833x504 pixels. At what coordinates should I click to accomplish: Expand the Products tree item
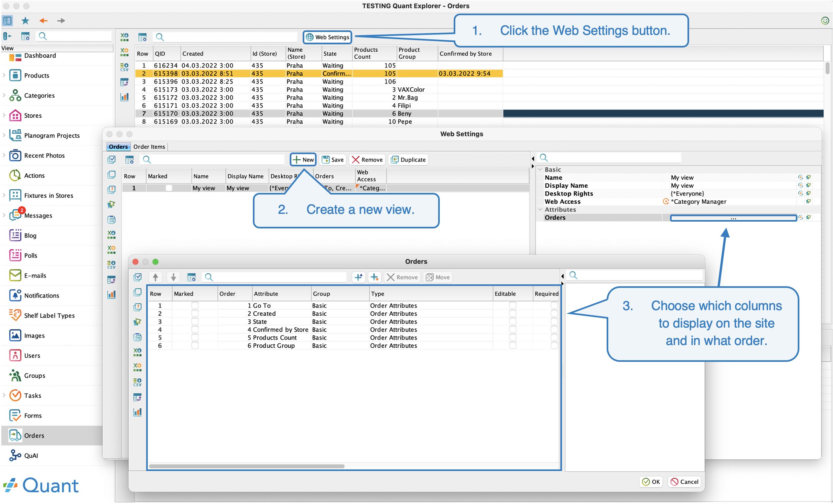click(x=4, y=75)
